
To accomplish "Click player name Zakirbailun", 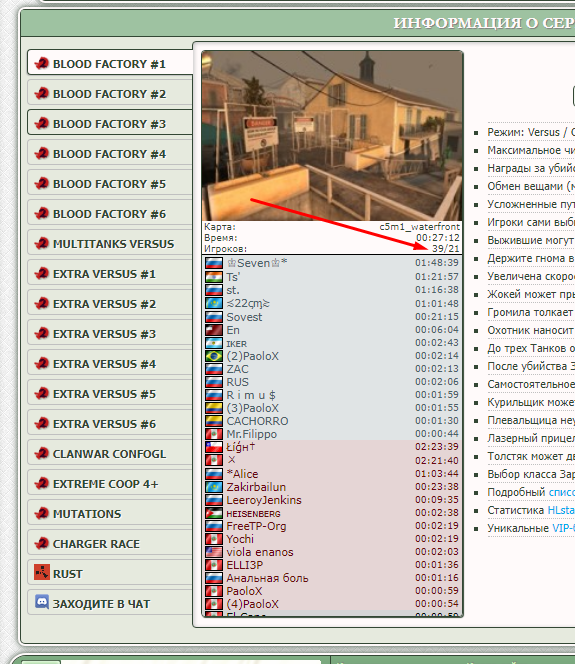I will coord(256,487).
